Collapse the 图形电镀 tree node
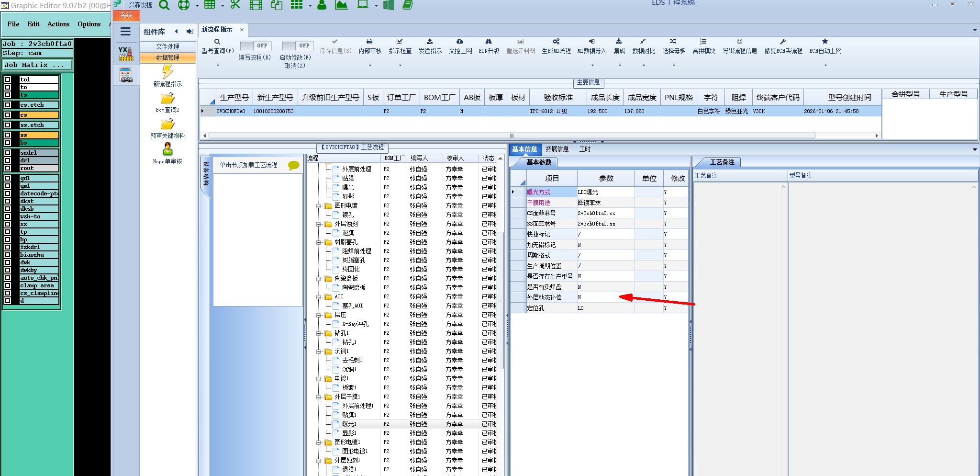Viewport: 980px width, 476px height. (319, 206)
